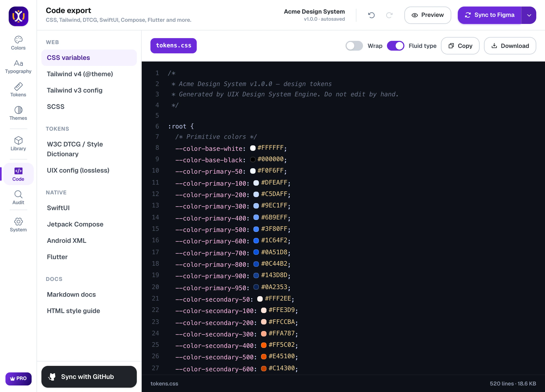Image resolution: width=545 pixels, height=392 pixels.
Task: Disable the Fluid type switch
Action: [396, 46]
